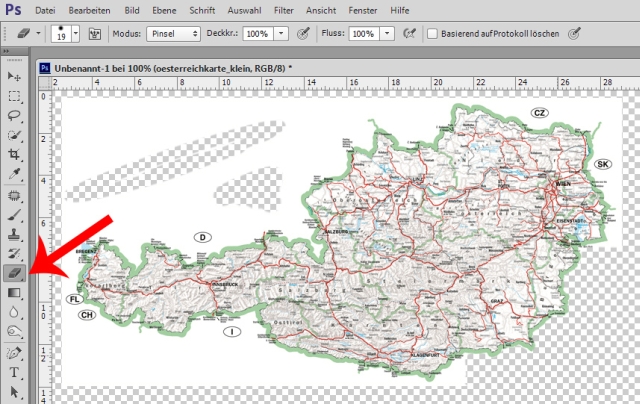The height and width of the screenshot is (404, 640).
Task: Select the Clone Stamp tool
Action: point(14,233)
